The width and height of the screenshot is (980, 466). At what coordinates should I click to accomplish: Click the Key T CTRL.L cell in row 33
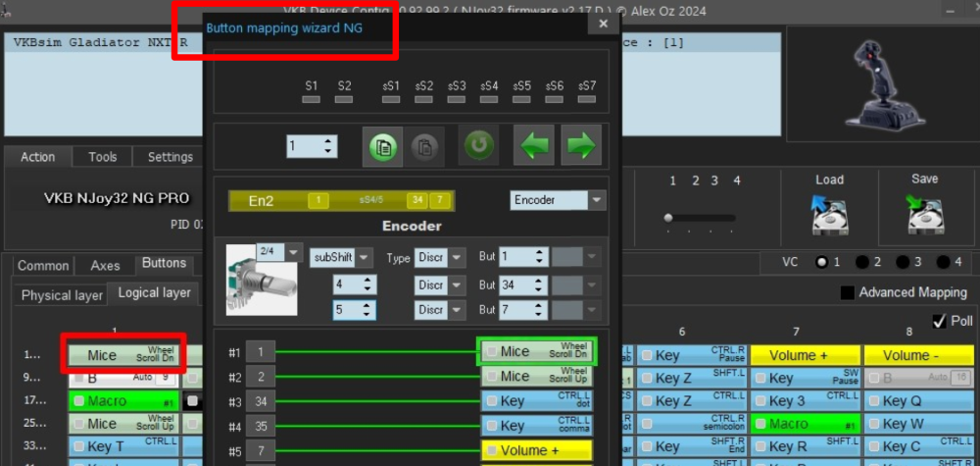[x=123, y=446]
